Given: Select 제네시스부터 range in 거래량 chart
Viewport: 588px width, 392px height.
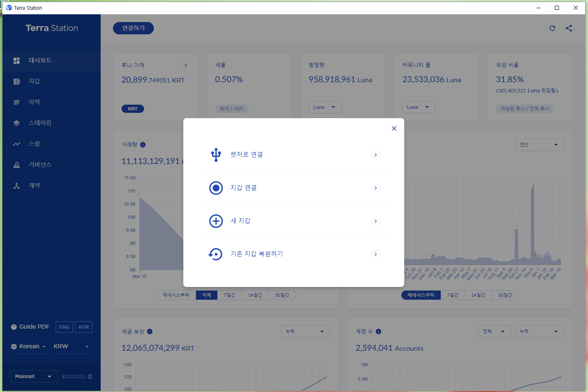Looking at the screenshot, I should pos(176,295).
